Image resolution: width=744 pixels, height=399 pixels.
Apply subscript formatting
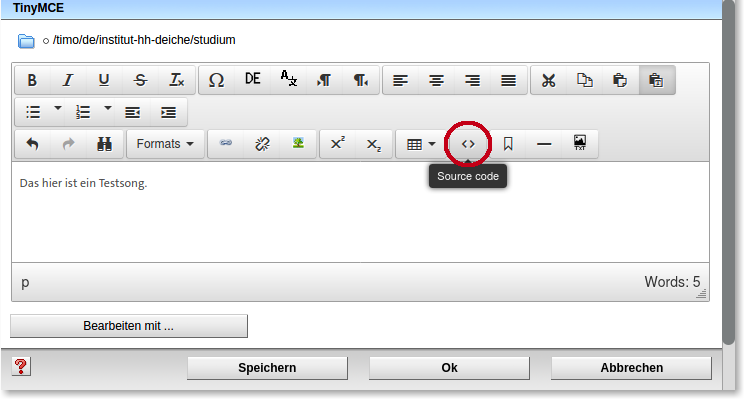pos(374,144)
